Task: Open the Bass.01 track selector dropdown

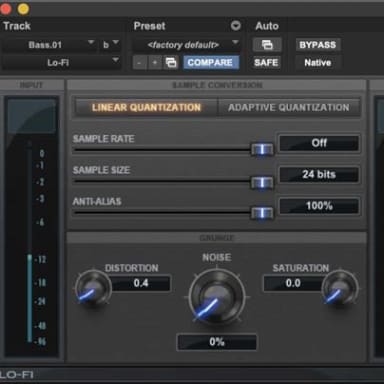Action: pos(49,45)
